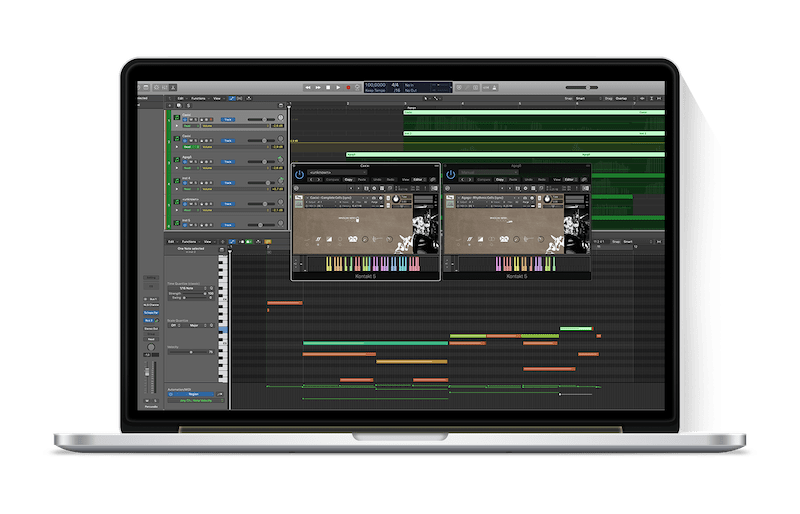The image size is (800, 514).
Task: Toggle the green MIDI Out button in the piano roll
Action: pos(249,241)
